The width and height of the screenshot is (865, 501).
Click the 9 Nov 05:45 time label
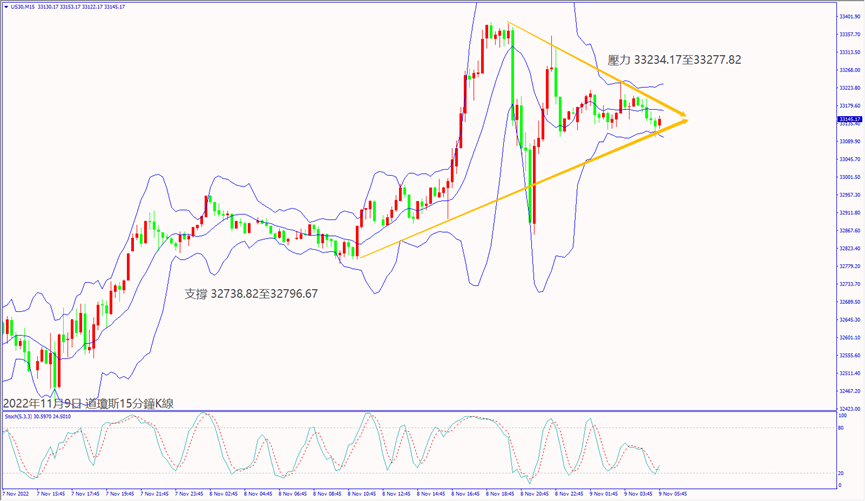(x=669, y=494)
